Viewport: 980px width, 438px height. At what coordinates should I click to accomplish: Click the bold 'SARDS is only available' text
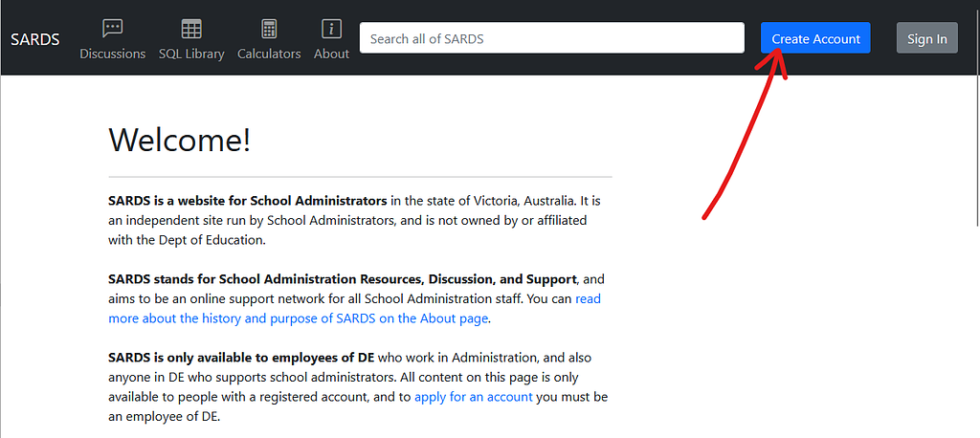[x=241, y=358]
